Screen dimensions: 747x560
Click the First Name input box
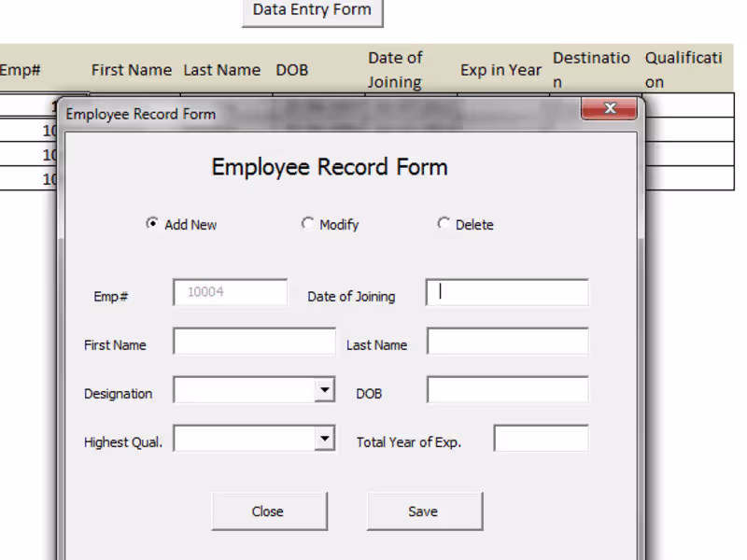click(x=254, y=341)
